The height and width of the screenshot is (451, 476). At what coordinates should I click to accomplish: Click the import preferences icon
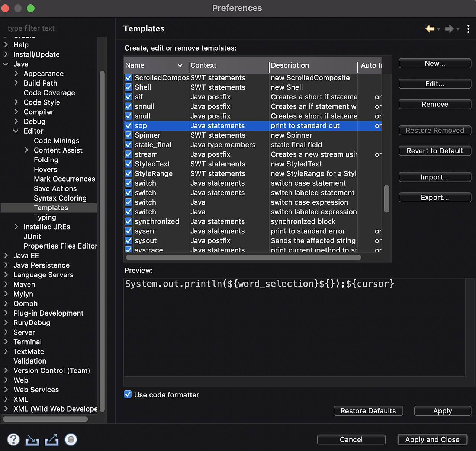point(32,440)
